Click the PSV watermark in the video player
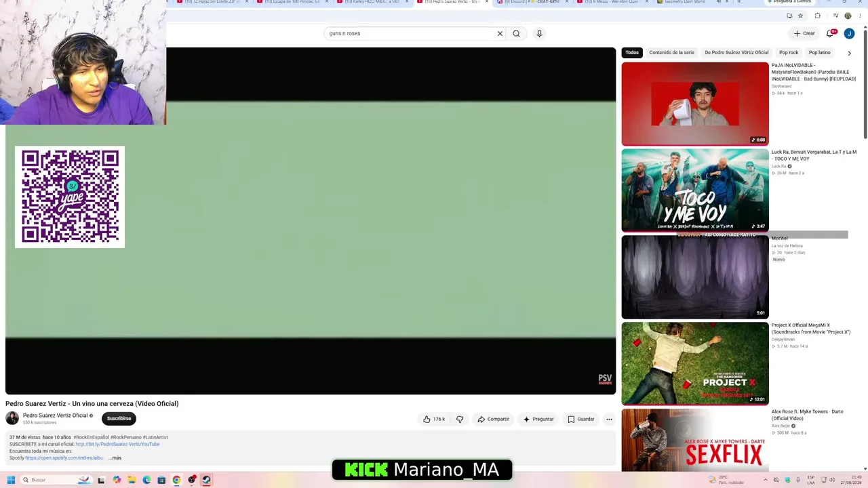Screen dimensions: 868x488 tap(605, 380)
